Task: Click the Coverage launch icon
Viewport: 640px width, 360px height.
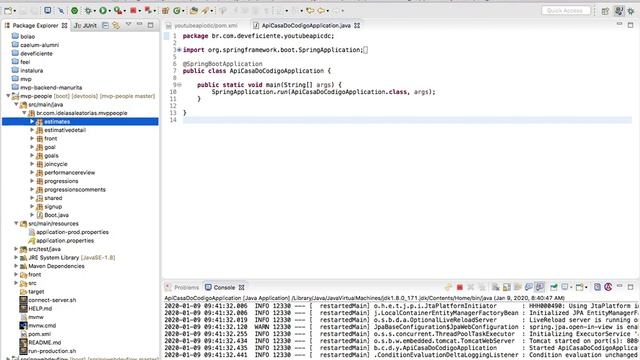Action: 118,11
